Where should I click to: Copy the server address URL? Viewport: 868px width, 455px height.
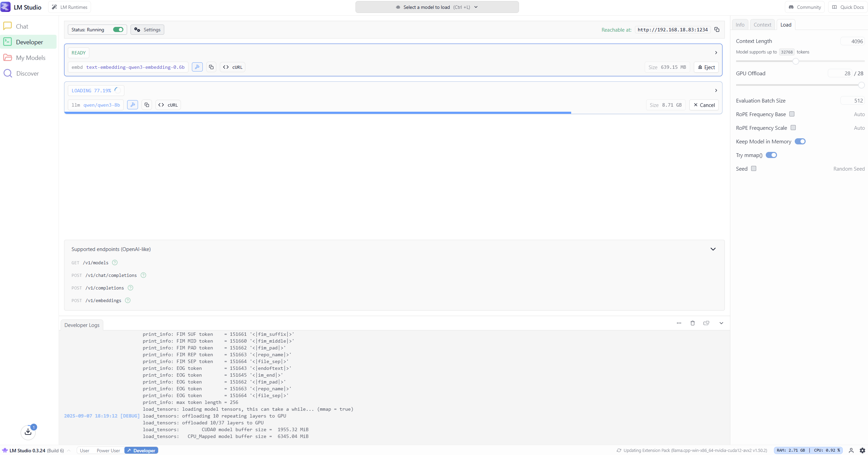717,30
